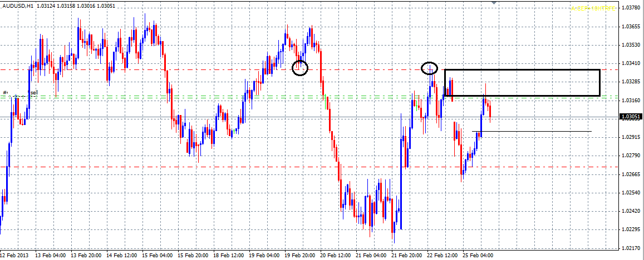Click the gray bid price line left of price label
Image resolution: width=644 pixels, height=260 pixels.
557,117
